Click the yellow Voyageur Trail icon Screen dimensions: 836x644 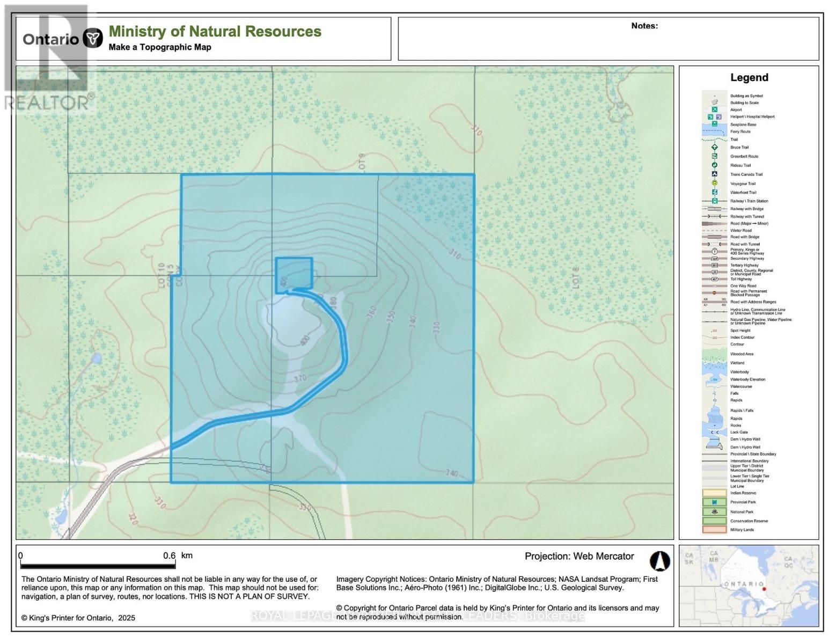pos(715,183)
